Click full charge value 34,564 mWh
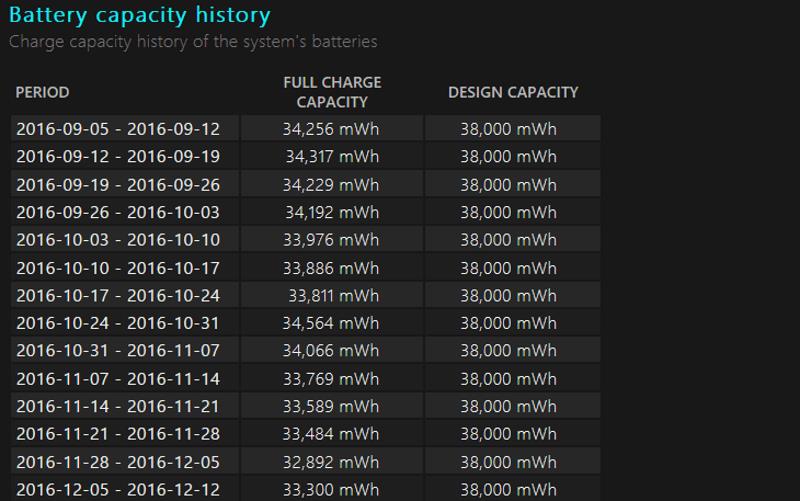The height and width of the screenshot is (501, 800). (331, 323)
